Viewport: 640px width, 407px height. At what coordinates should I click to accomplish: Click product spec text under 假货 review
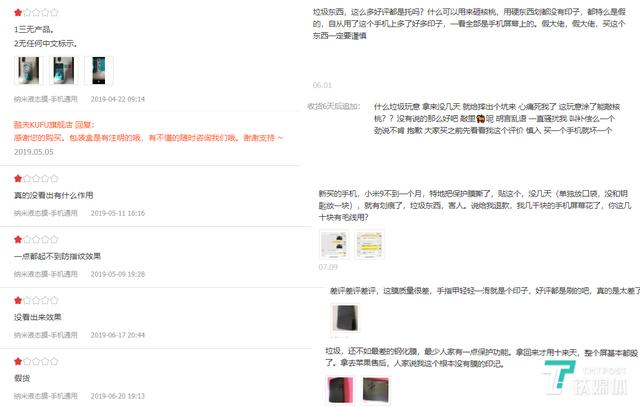coord(46,396)
